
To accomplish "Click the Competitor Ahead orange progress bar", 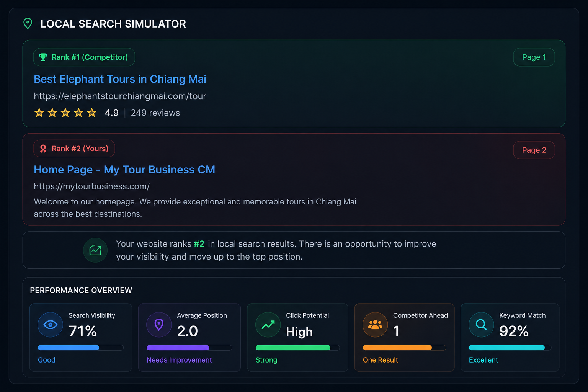I will (x=404, y=348).
